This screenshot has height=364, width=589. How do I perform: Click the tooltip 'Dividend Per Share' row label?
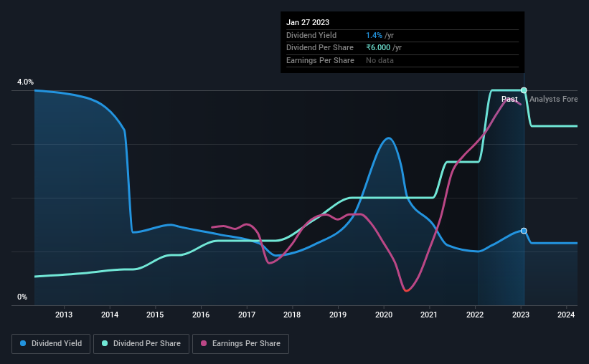coord(320,48)
